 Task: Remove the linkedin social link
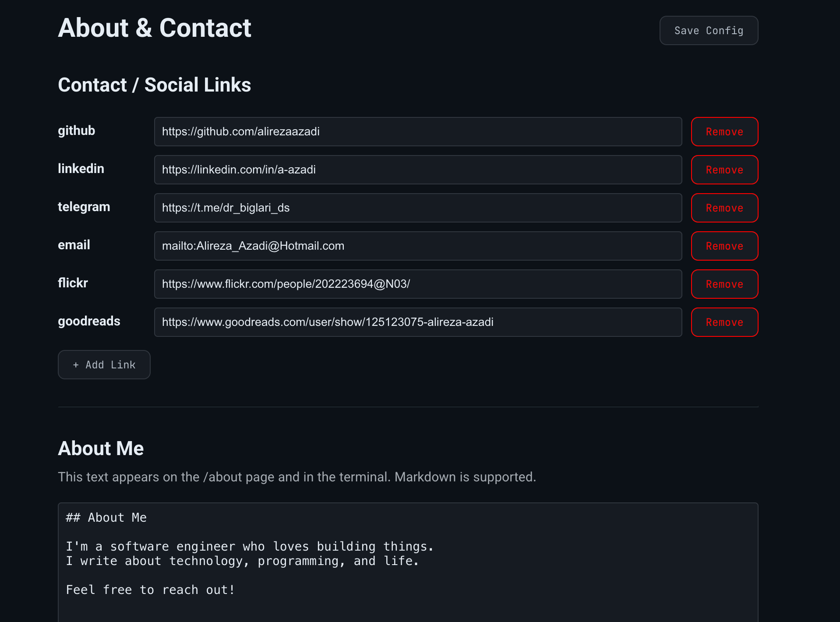(724, 170)
